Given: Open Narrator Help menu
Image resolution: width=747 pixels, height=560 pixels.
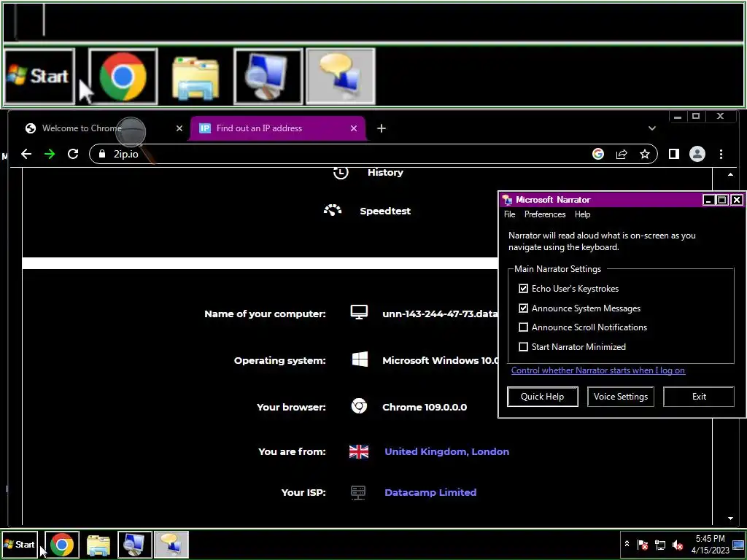Looking at the screenshot, I should click(582, 214).
